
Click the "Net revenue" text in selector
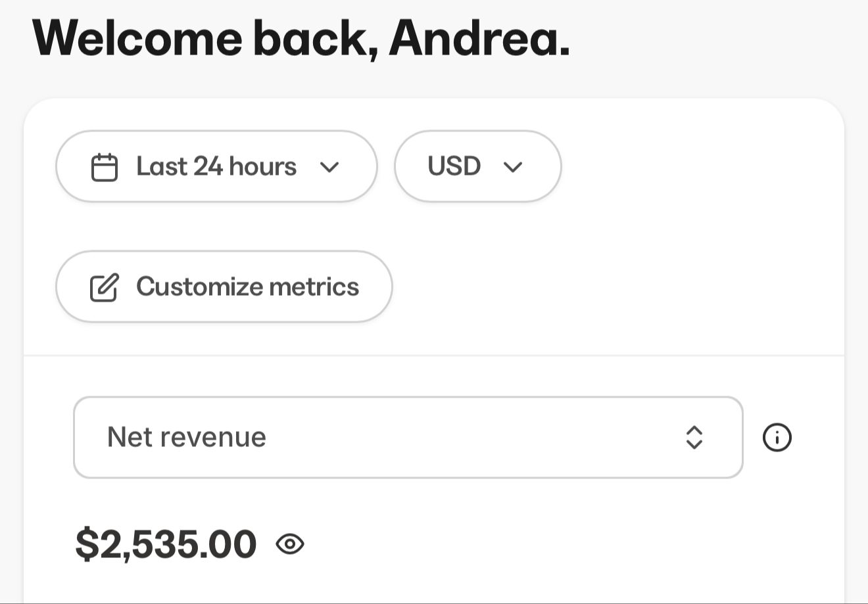point(186,437)
